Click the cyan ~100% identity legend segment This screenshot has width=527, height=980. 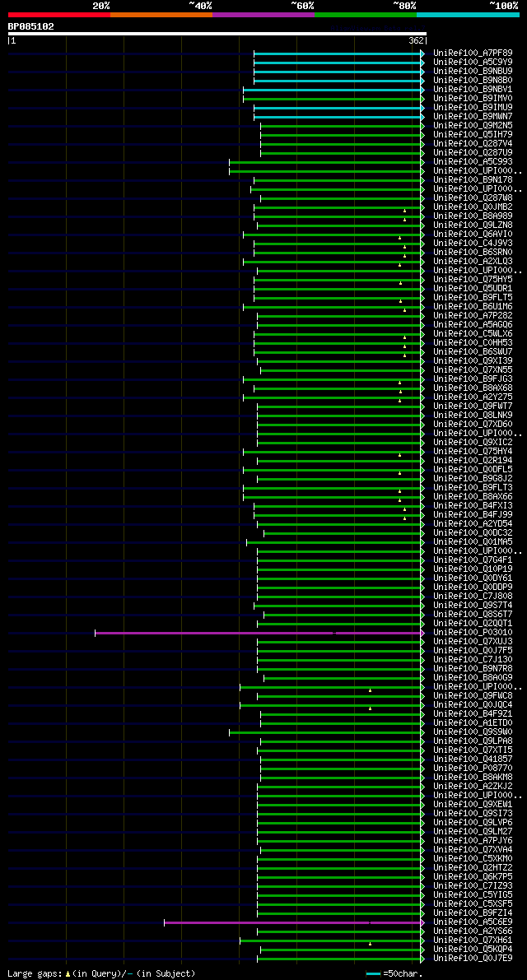(x=469, y=14)
